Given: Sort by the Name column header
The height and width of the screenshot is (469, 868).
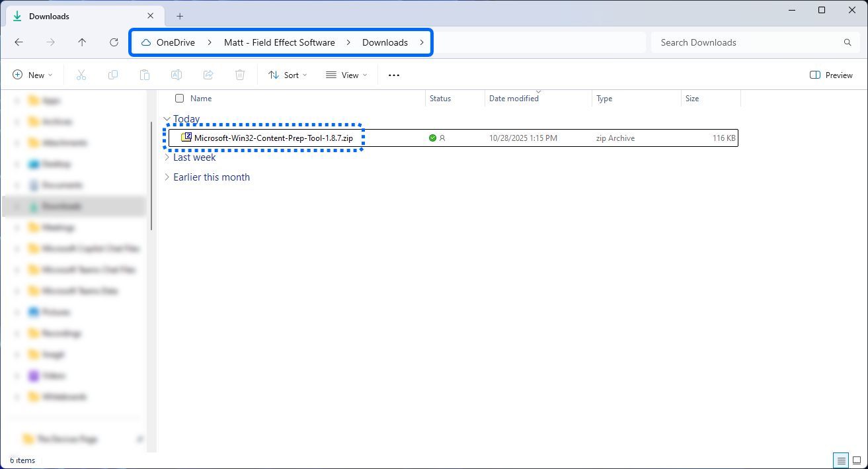Looking at the screenshot, I should click(x=201, y=99).
